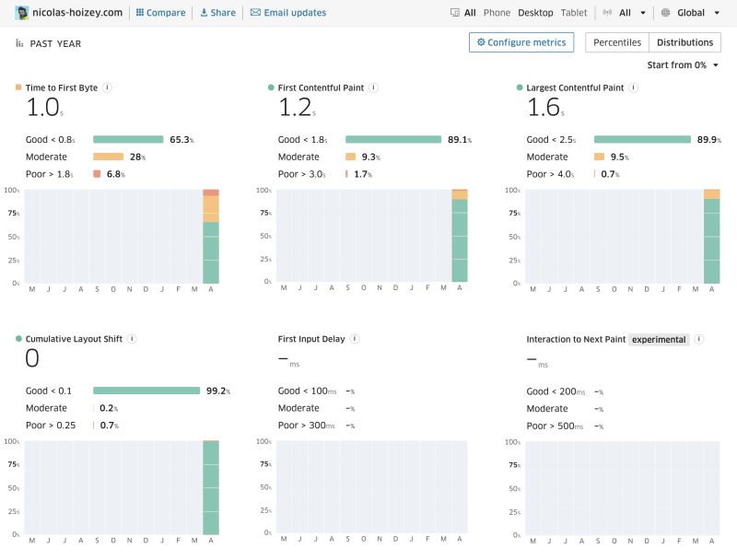Open the Compare link
This screenshot has height=560, width=737.
point(160,13)
